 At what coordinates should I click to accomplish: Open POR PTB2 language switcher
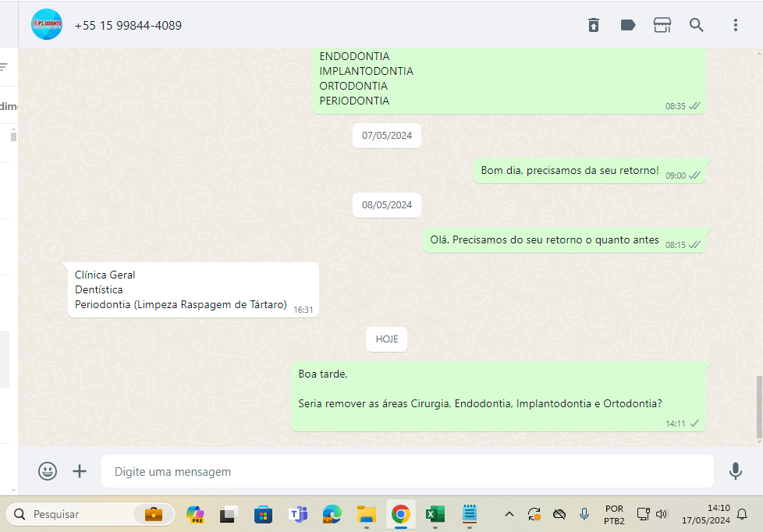(614, 515)
